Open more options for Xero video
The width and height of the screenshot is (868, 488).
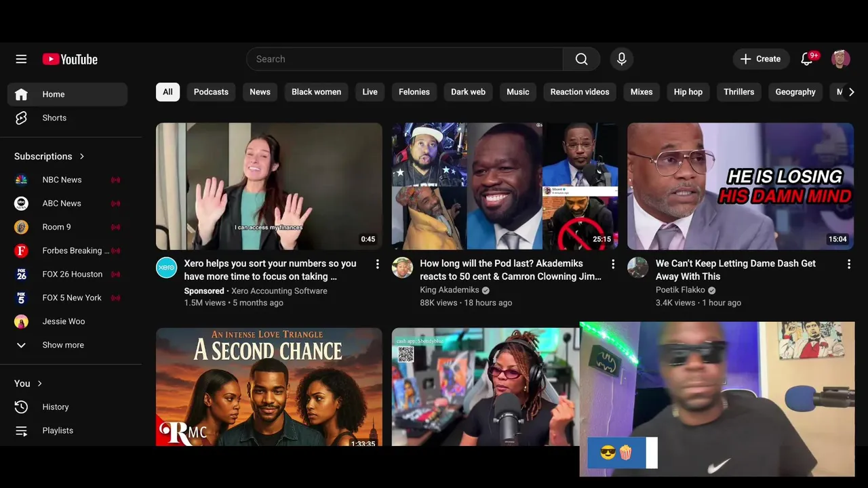point(378,264)
